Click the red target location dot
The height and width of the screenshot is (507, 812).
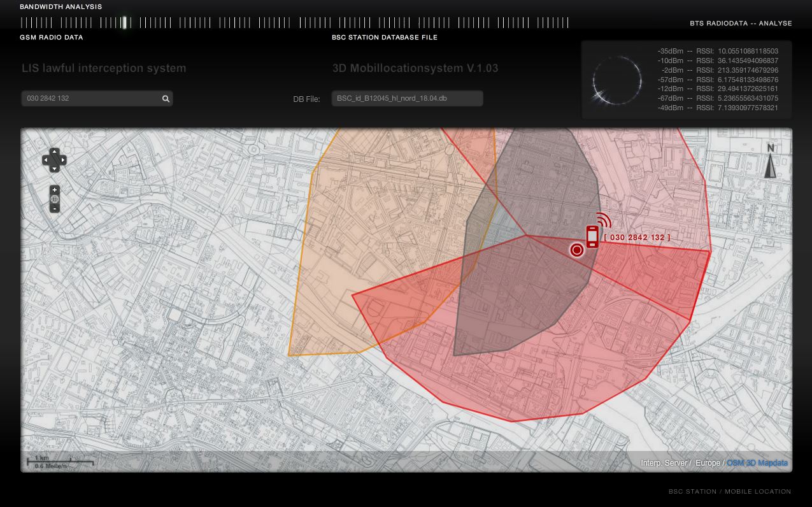click(x=577, y=250)
